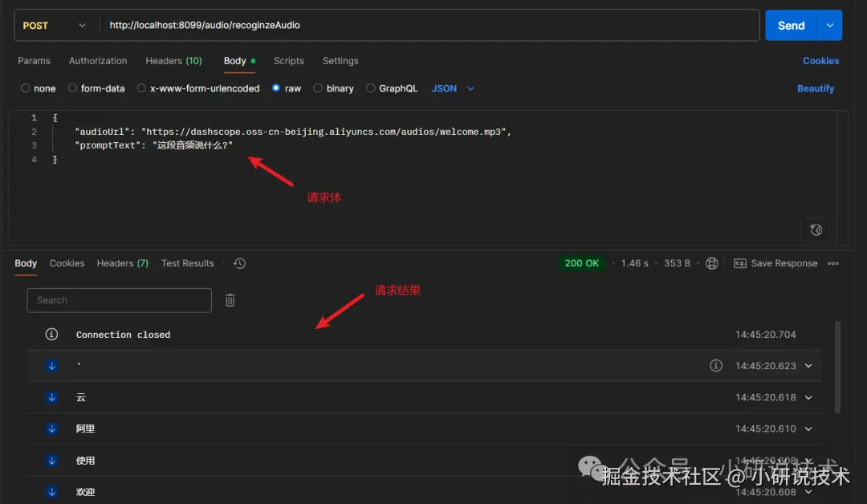Screen dimensions: 867x504
Task: Expand the 阿里 message row
Action: coord(808,429)
